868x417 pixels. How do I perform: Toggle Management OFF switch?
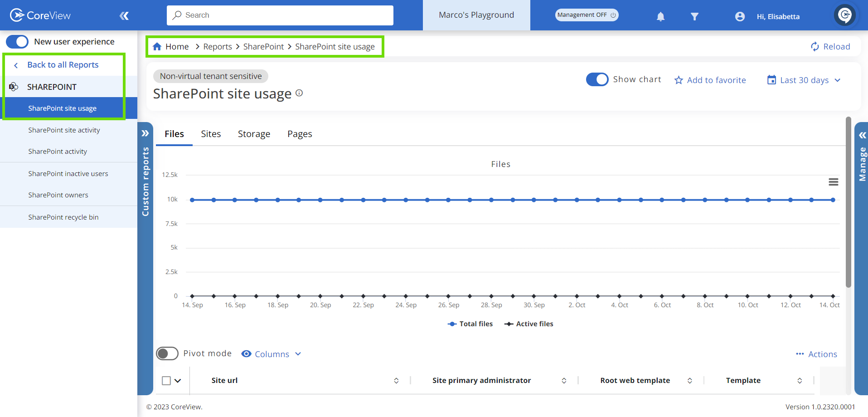pyautogui.click(x=587, y=15)
